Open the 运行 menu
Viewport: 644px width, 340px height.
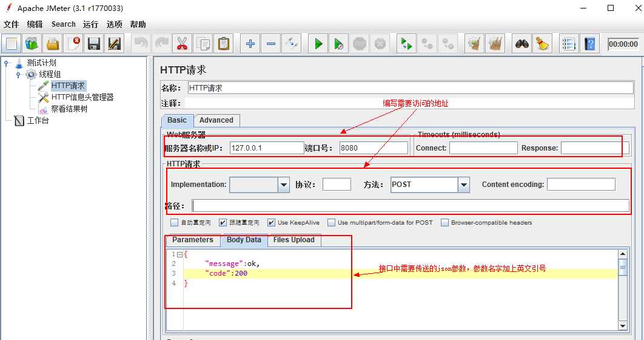[90, 24]
